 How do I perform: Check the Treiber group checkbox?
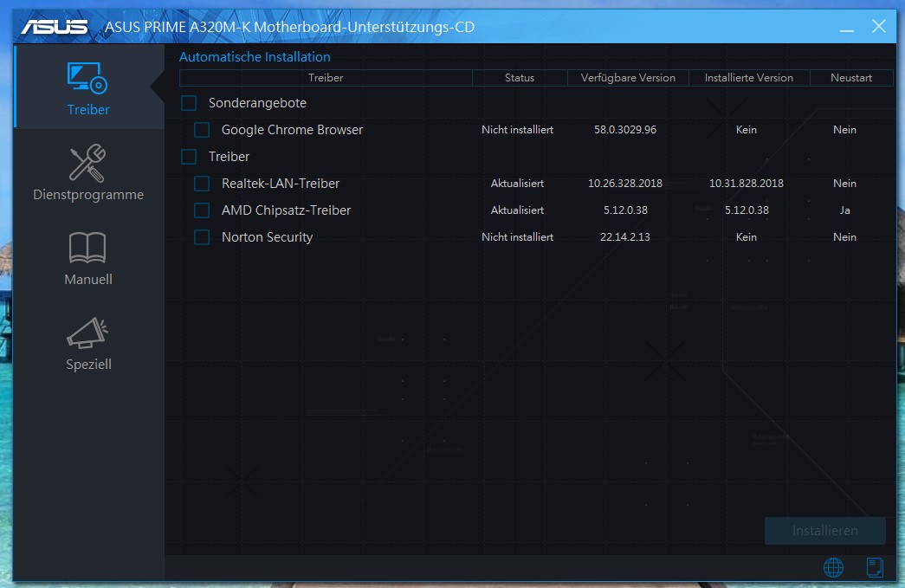click(189, 157)
